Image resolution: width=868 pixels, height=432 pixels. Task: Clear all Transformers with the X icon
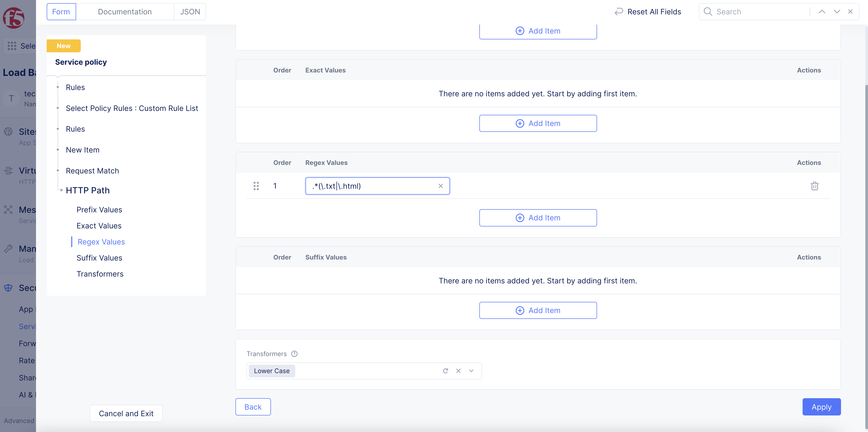tap(458, 371)
